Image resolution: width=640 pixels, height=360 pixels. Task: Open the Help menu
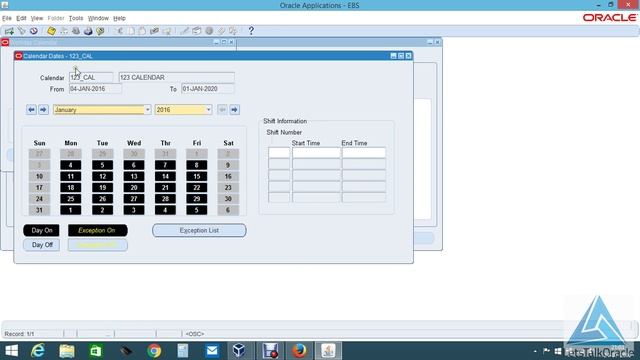pyautogui.click(x=119, y=18)
